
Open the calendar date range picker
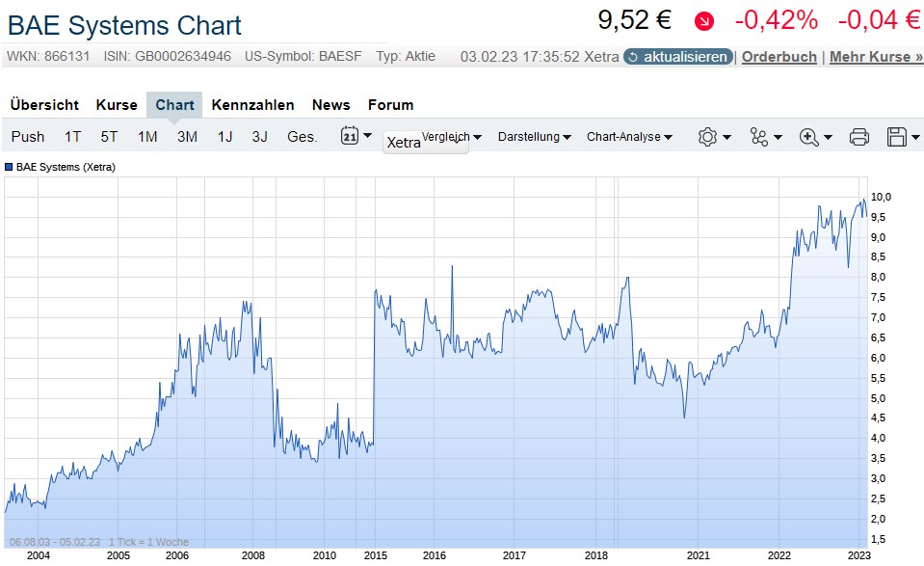pyautogui.click(x=356, y=136)
